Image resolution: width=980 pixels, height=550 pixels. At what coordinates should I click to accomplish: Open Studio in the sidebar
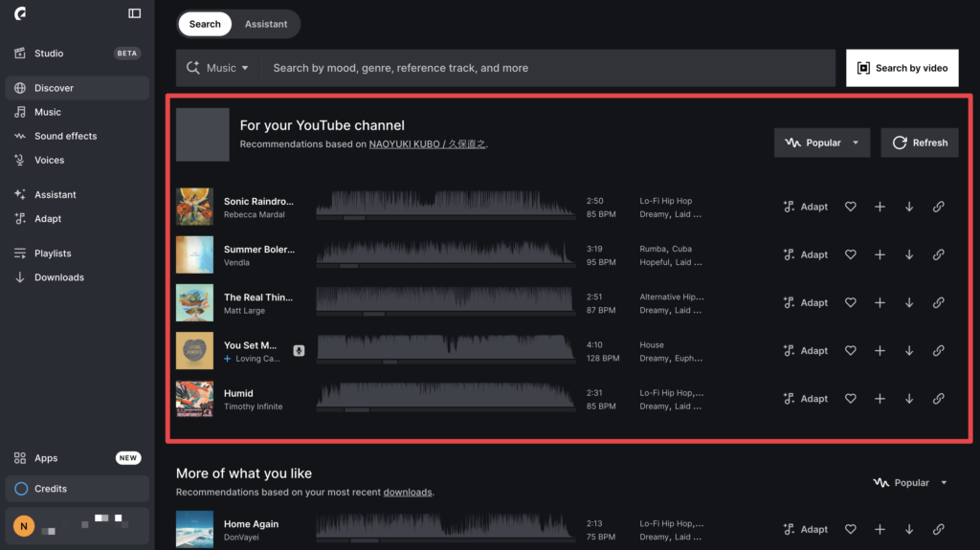pyautogui.click(x=78, y=54)
